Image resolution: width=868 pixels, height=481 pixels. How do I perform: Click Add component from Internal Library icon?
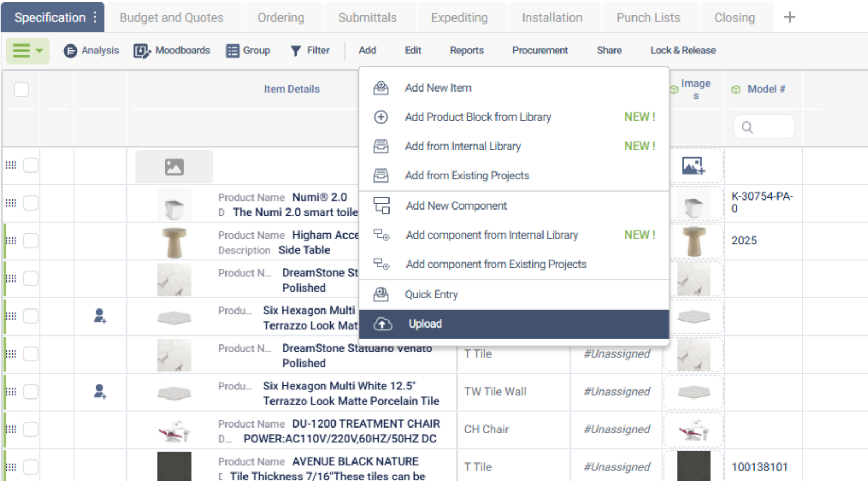pos(382,235)
